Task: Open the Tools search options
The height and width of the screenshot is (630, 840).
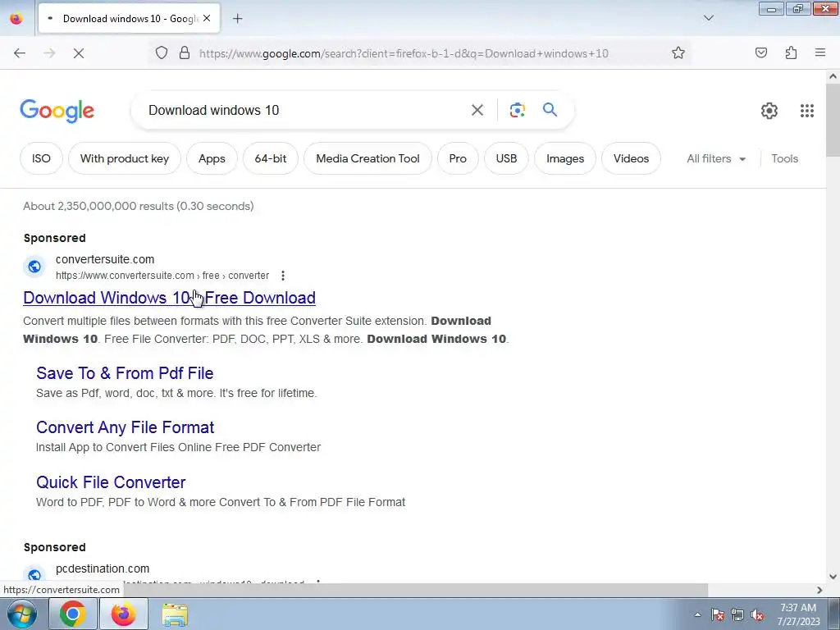Action: (784, 158)
